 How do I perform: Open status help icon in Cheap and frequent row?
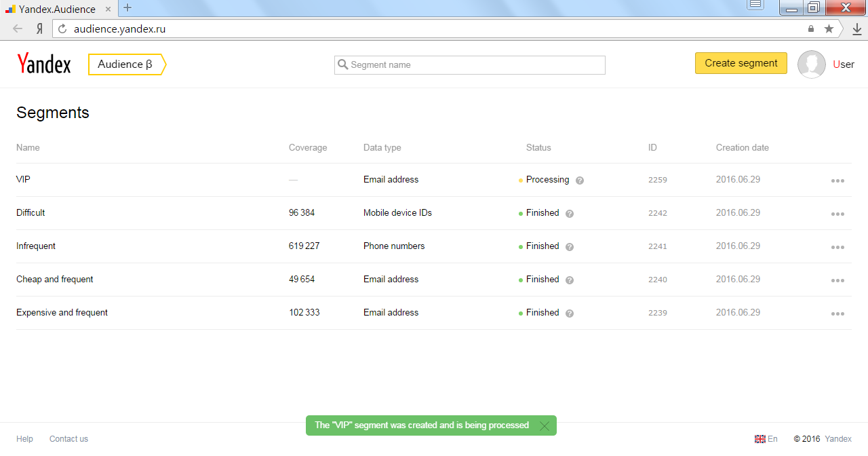[570, 280]
